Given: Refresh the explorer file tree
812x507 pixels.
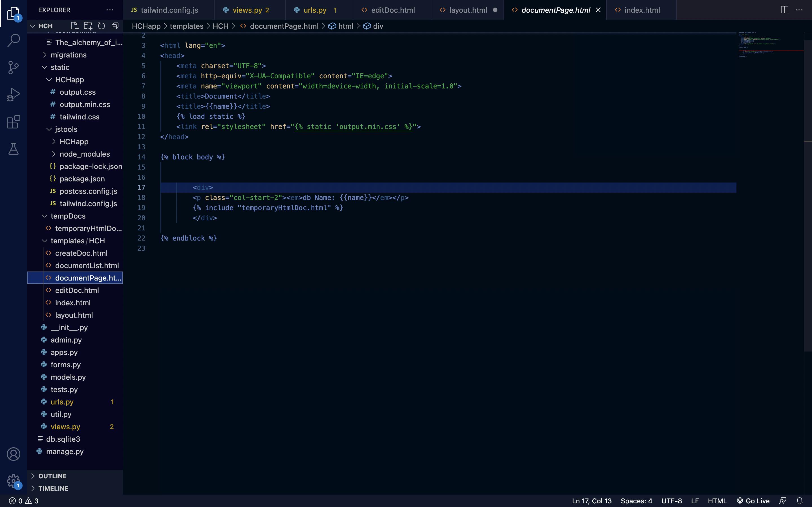Looking at the screenshot, I should tap(101, 26).
